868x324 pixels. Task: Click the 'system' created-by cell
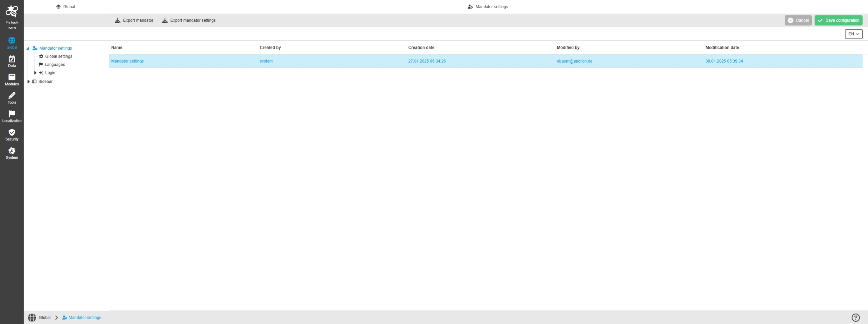pos(266,61)
